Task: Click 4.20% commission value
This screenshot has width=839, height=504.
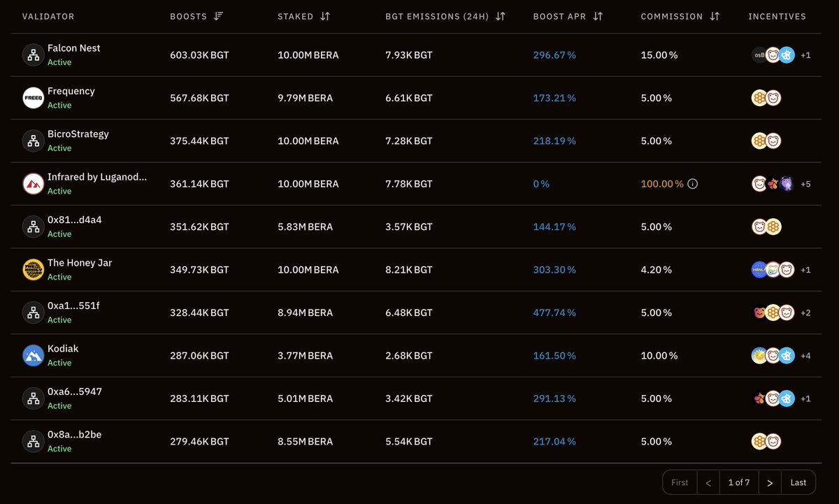Action: pyautogui.click(x=657, y=270)
